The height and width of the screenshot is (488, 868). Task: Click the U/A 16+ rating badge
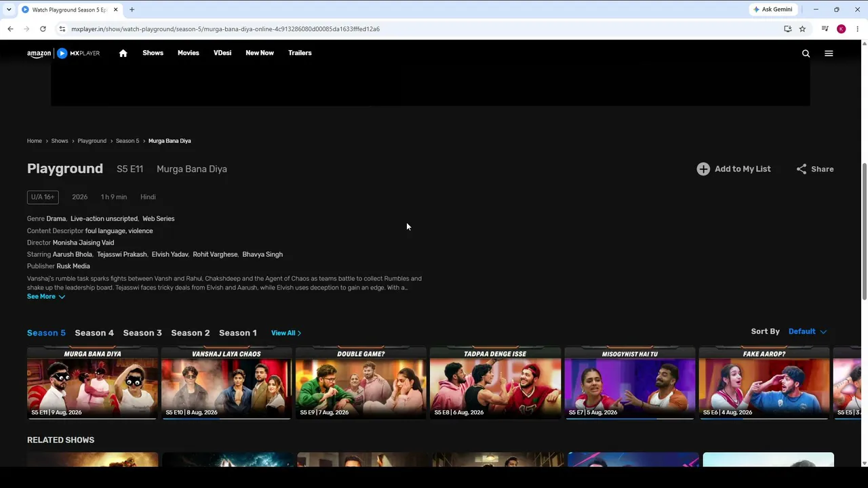(43, 197)
